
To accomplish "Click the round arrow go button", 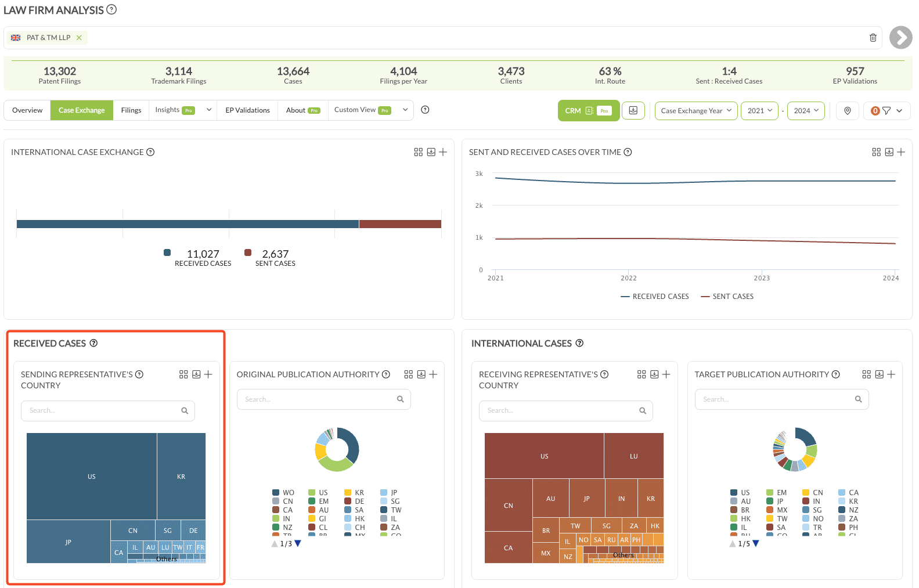I will 900,38.
